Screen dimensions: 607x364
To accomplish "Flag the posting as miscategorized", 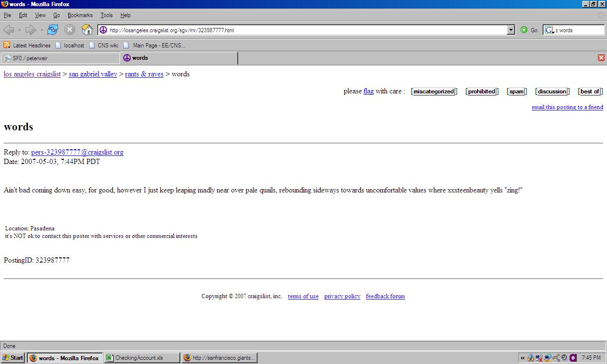I will [x=433, y=91].
